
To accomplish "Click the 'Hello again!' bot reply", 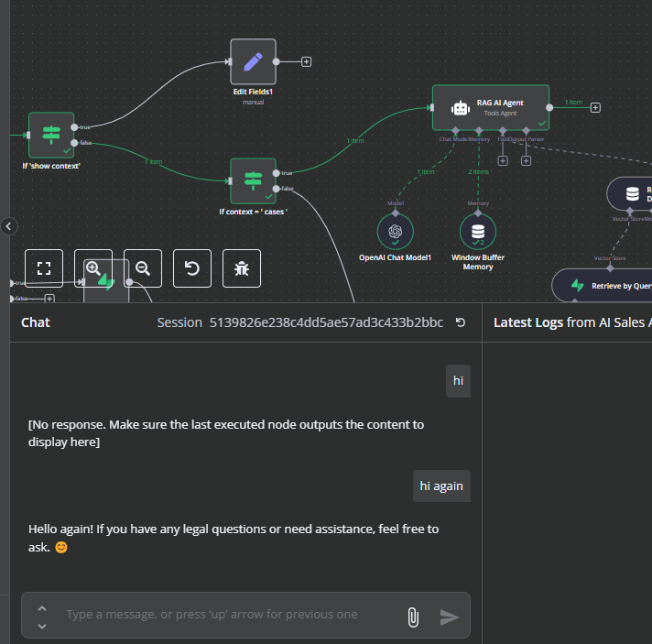I will (234, 538).
